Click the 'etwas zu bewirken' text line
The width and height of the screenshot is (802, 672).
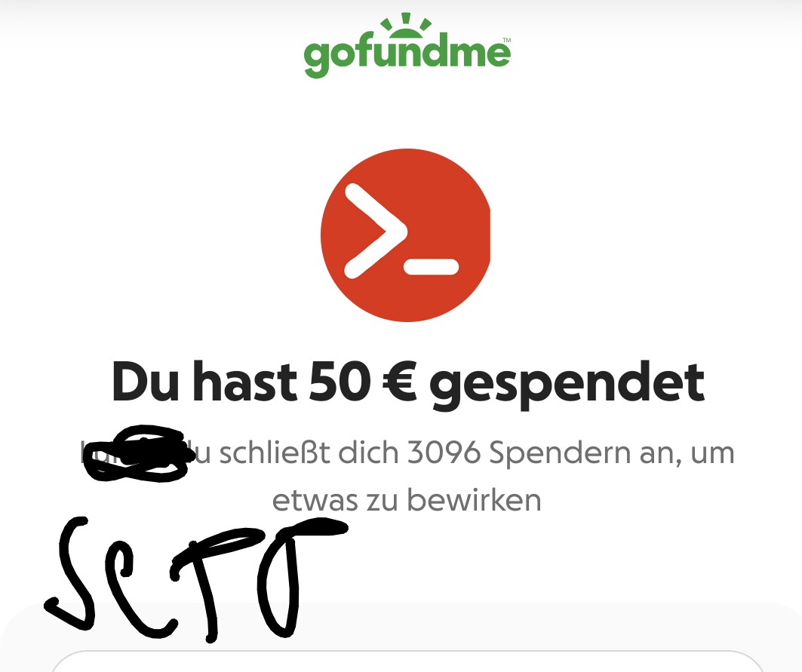(407, 499)
